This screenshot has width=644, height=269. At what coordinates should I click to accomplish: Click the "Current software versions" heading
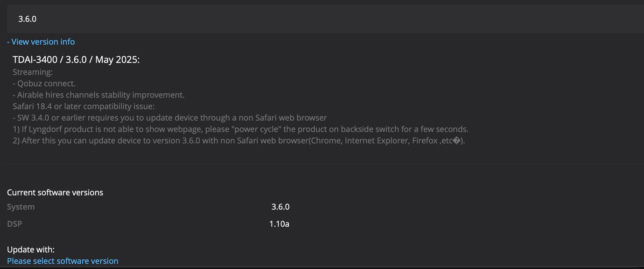point(55,193)
